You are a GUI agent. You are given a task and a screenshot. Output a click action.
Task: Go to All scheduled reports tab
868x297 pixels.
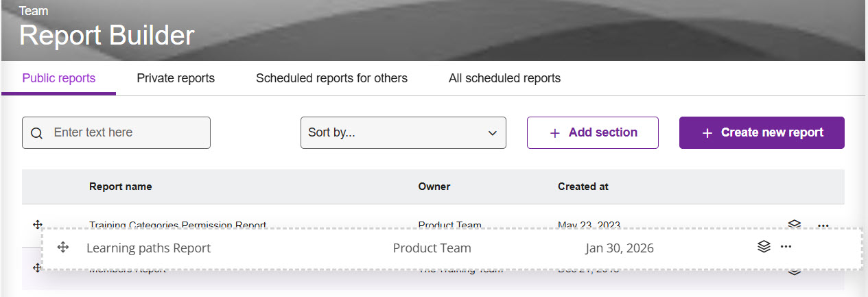(504, 78)
